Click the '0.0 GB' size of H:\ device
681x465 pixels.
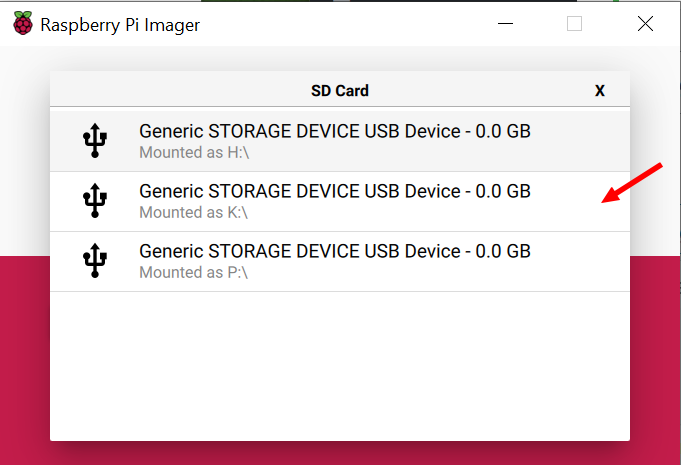click(503, 131)
